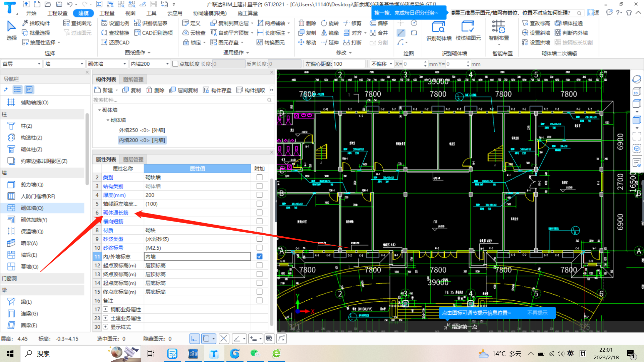The image size is (644, 362).
Task: Check the 附加 box for 备注 row
Action: pyautogui.click(x=259, y=301)
